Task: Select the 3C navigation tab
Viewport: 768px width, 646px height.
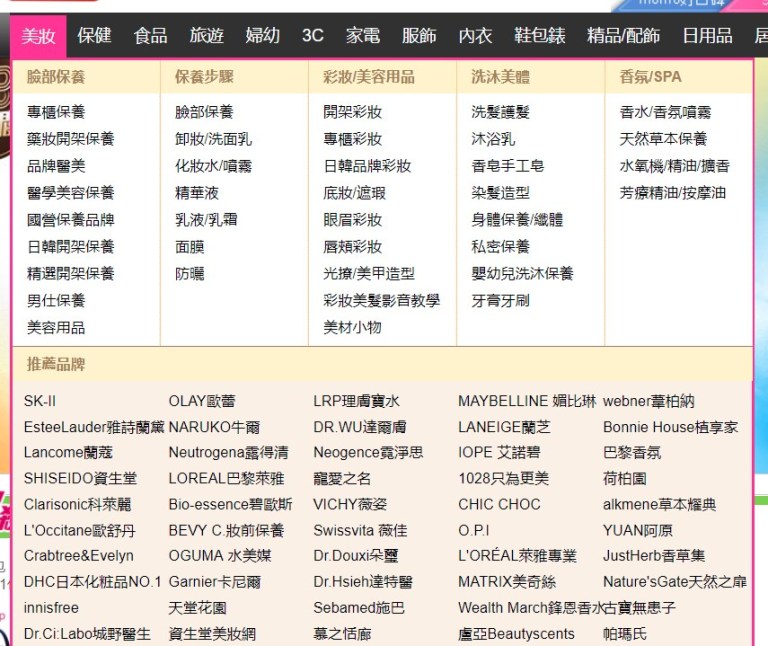Action: pyautogui.click(x=312, y=36)
